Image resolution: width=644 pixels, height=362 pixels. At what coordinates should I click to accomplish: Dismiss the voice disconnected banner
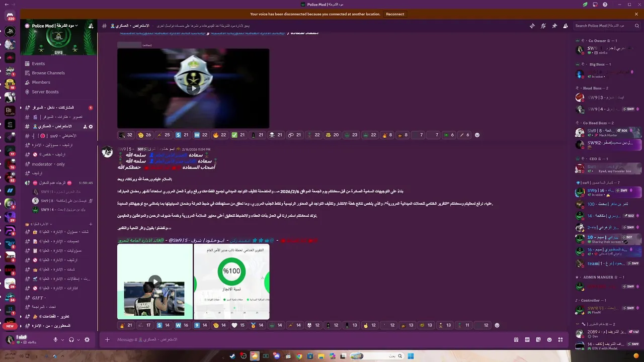click(x=636, y=14)
